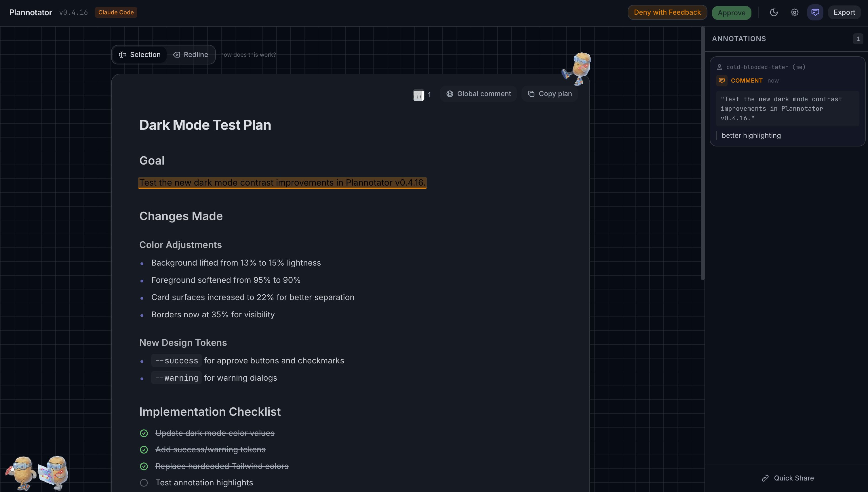Uncheck 'Replace hardcoded Tailwind colors' item
Image resolution: width=868 pixels, height=492 pixels.
(144, 466)
